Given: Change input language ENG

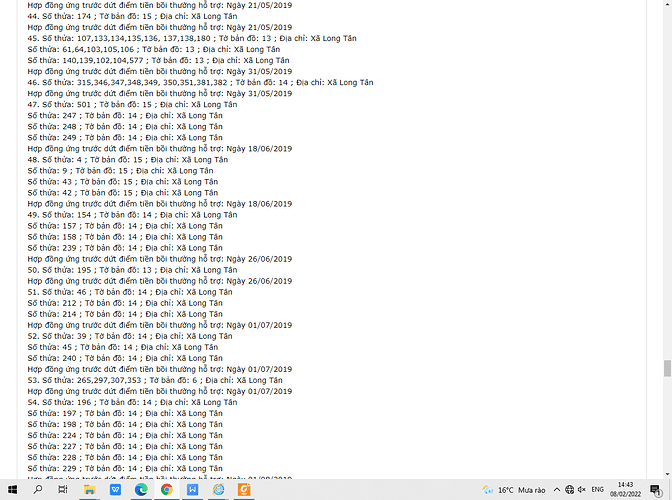Looking at the screenshot, I should [x=597, y=490].
